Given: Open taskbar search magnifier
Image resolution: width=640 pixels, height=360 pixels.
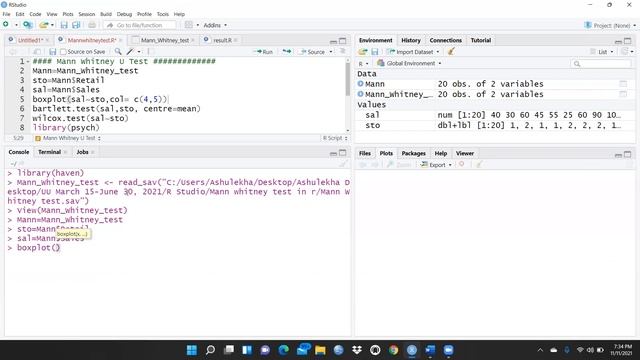Looking at the screenshot, I should point(210,350).
